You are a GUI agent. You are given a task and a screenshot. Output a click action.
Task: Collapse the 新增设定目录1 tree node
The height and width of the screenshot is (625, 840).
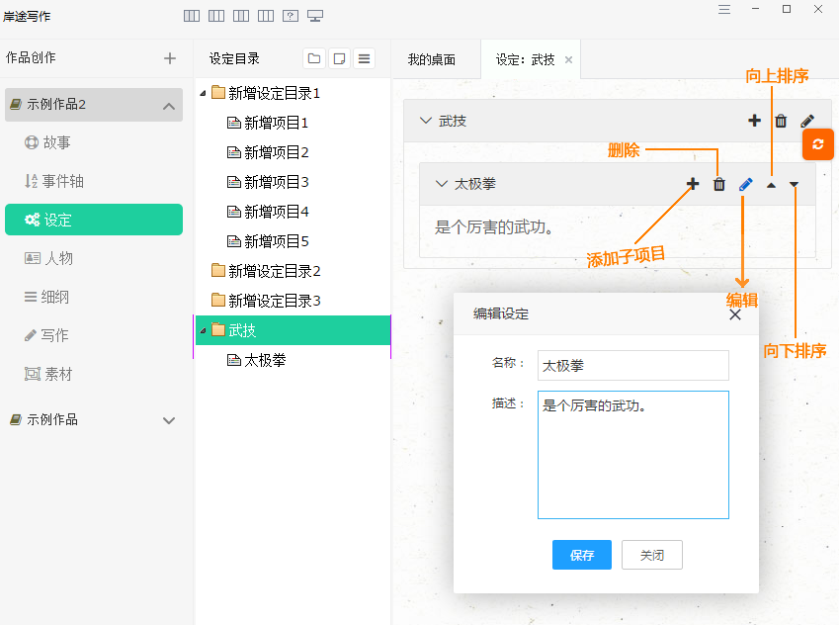(203, 93)
